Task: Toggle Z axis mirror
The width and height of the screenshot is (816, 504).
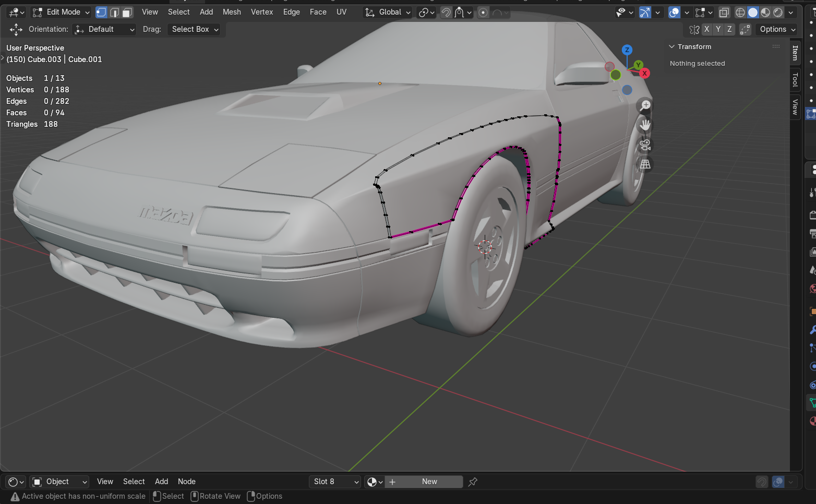Action: [x=729, y=29]
